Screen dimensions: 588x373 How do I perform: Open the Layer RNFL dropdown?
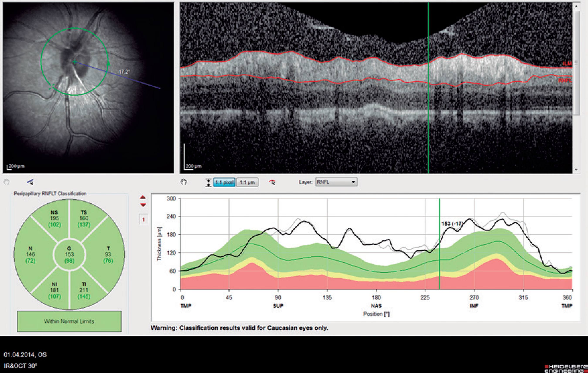tap(336, 182)
